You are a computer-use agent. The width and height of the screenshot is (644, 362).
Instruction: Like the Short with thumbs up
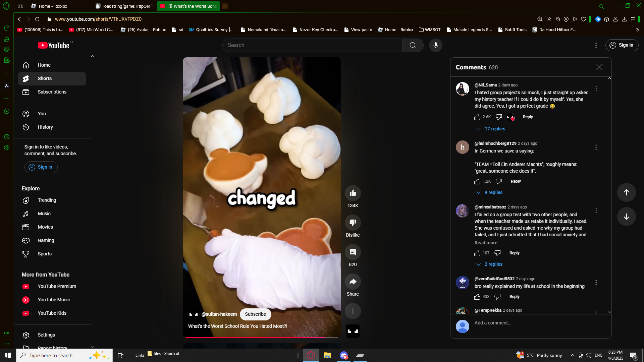[x=353, y=193]
